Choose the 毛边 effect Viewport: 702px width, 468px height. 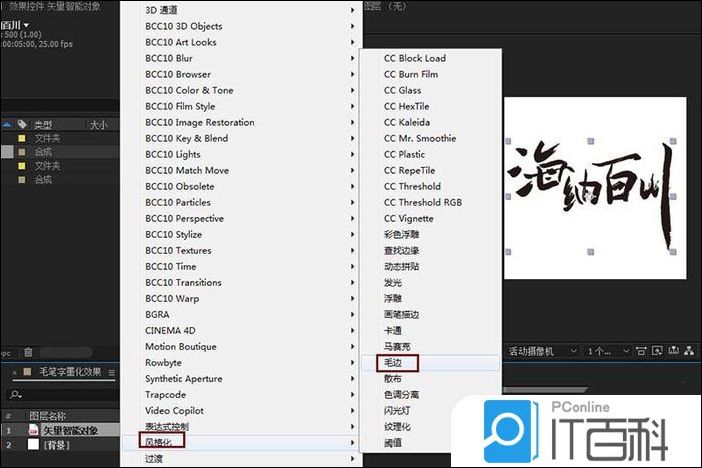(x=430, y=363)
